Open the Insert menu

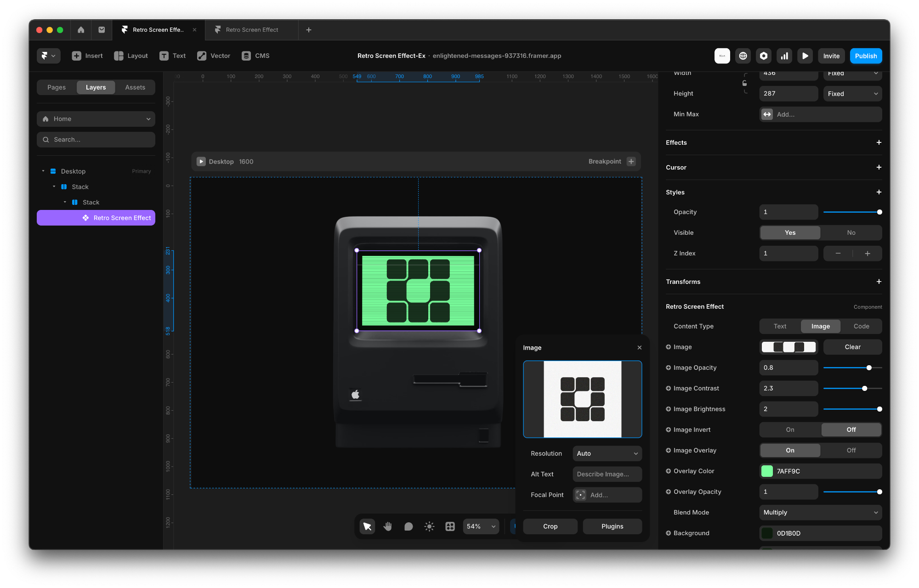[x=87, y=56]
